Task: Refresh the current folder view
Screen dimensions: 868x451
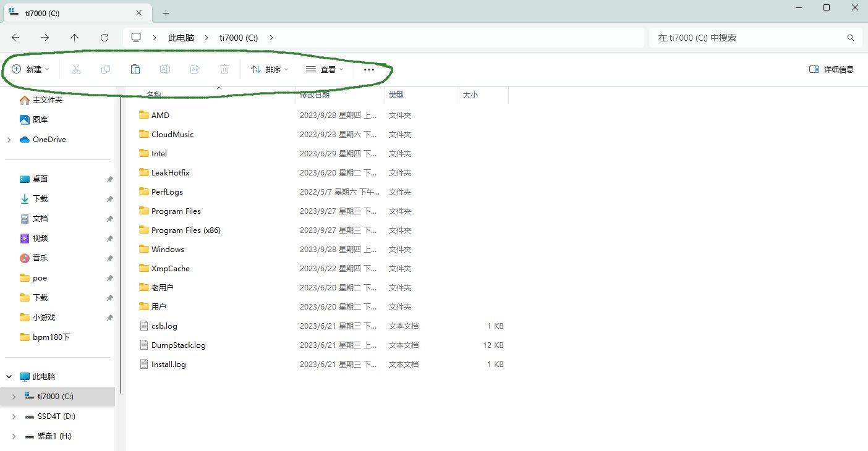Action: click(104, 38)
